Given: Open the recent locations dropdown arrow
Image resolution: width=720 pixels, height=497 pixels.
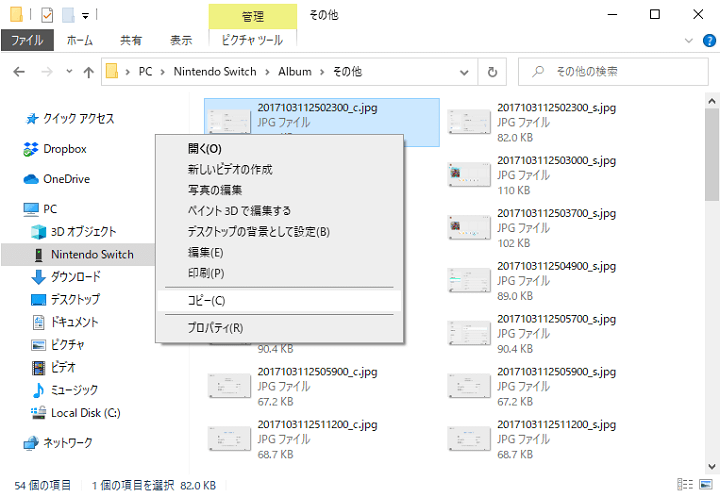Looking at the screenshot, I should pos(69,71).
